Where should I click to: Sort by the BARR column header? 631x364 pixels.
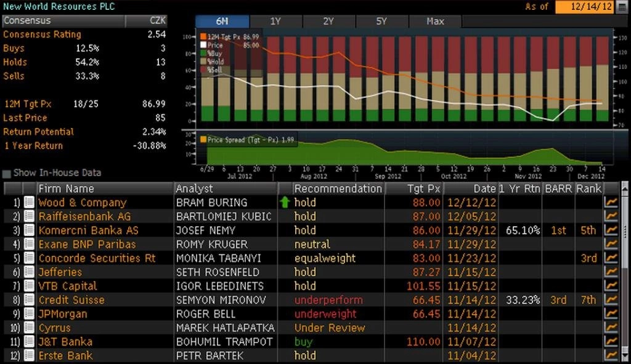(558, 188)
